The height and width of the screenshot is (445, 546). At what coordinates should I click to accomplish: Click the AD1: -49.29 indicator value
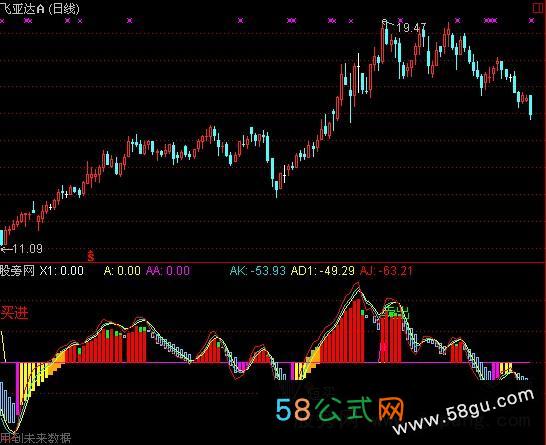pos(322,270)
